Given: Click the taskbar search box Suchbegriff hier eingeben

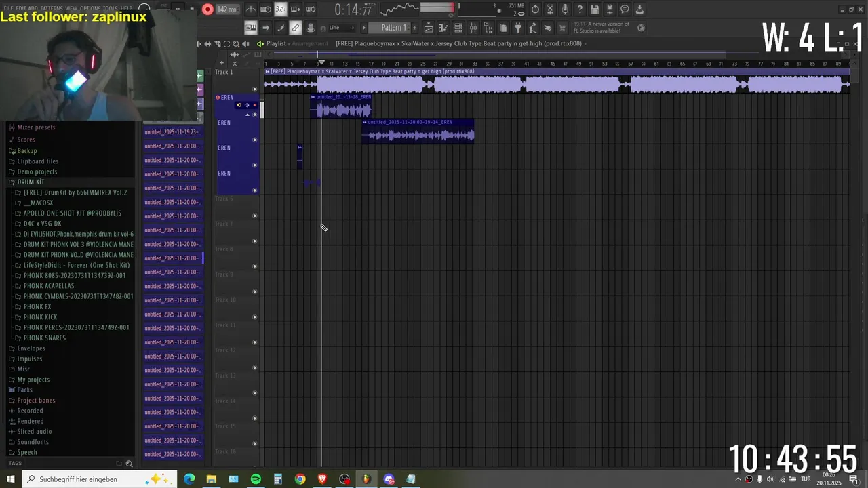Looking at the screenshot, I should 99,479.
